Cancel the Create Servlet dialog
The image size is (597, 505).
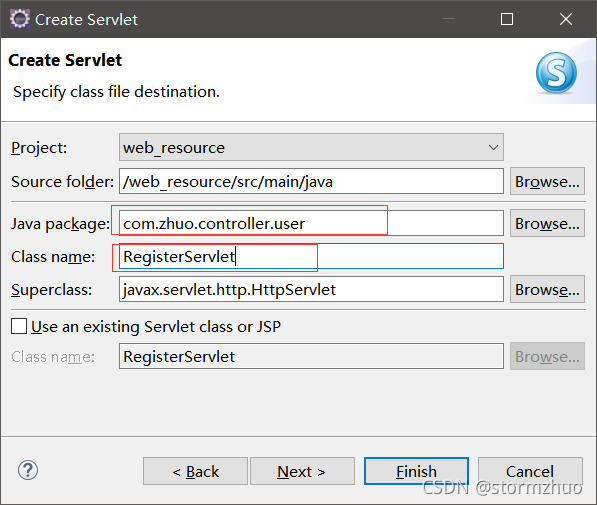click(x=530, y=471)
